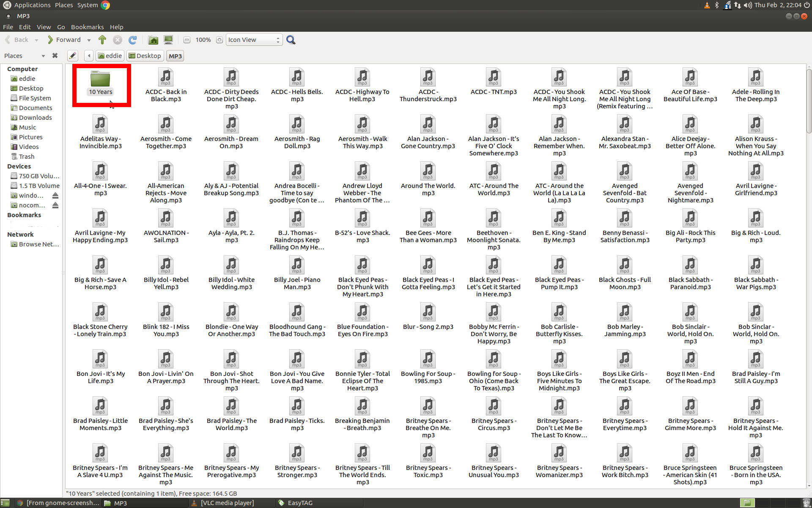Viewport: 812px width, 508px height.
Task: Click the Forward navigation button
Action: point(64,40)
